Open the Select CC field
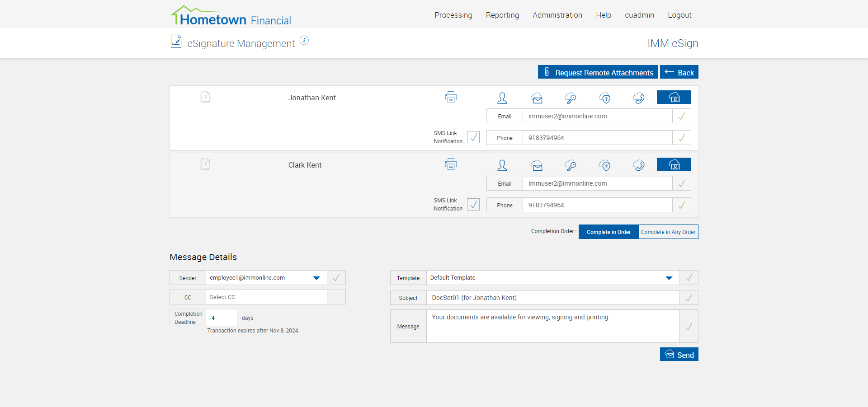This screenshot has height=407, width=868. pyautogui.click(x=266, y=297)
